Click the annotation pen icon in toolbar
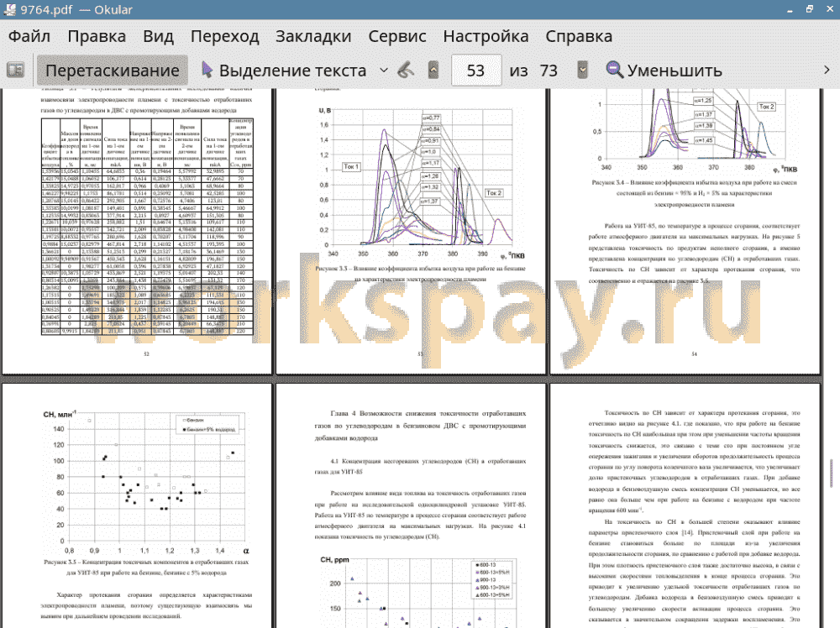 406,71
